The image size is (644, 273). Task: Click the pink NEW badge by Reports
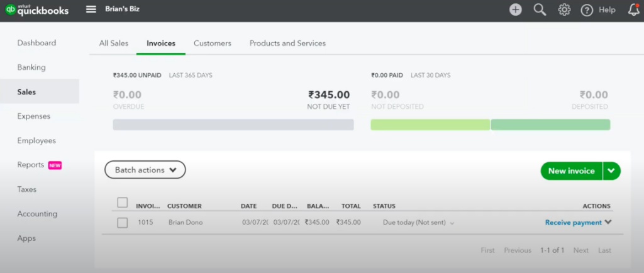55,165
